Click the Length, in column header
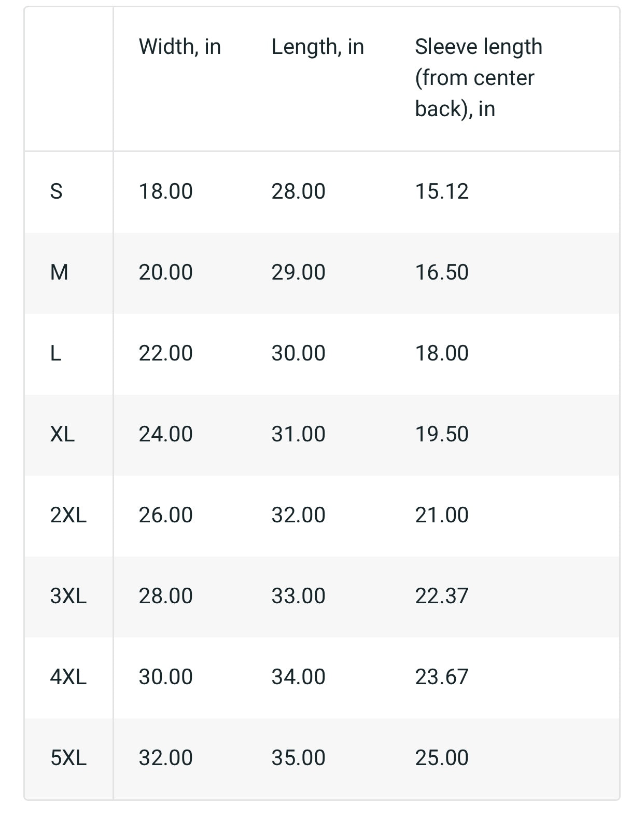The image size is (644, 832). [x=317, y=47]
